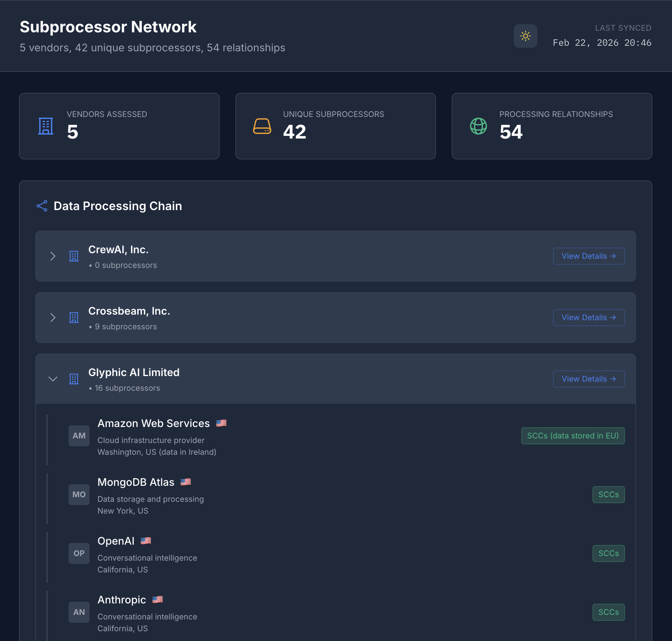This screenshot has width=672, height=641.
Task: Select the OpenAI subprocessor name
Action: point(116,541)
